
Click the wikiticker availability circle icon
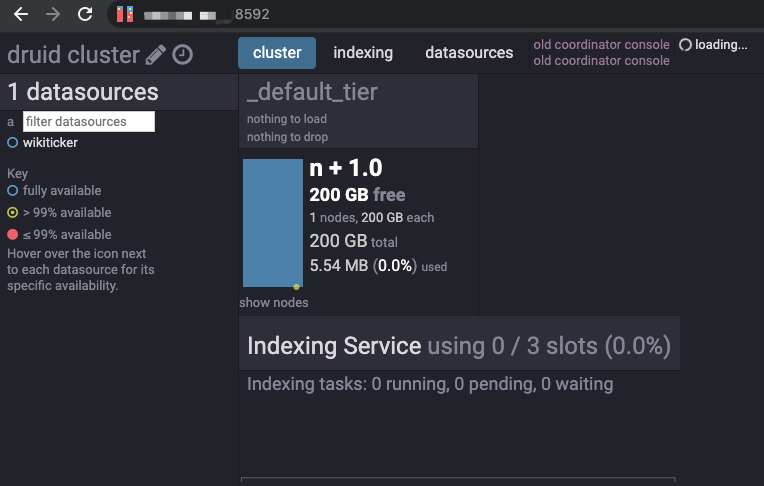[x=13, y=142]
